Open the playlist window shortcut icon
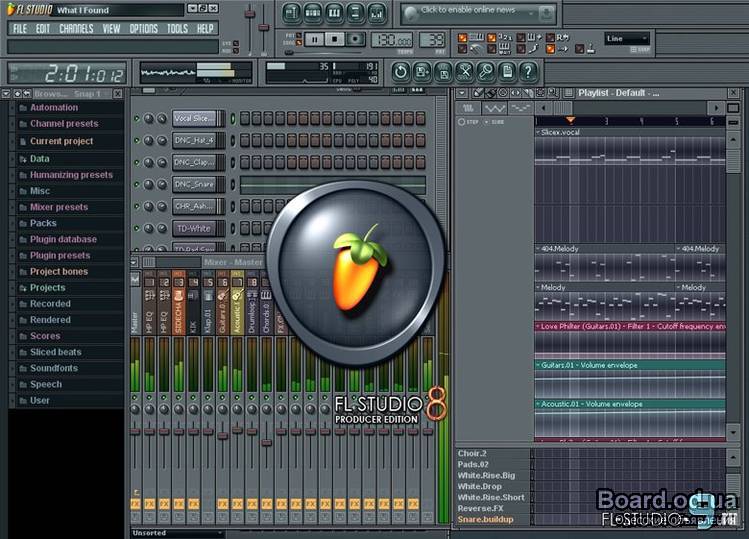The width and height of the screenshot is (749, 539). coord(291,13)
